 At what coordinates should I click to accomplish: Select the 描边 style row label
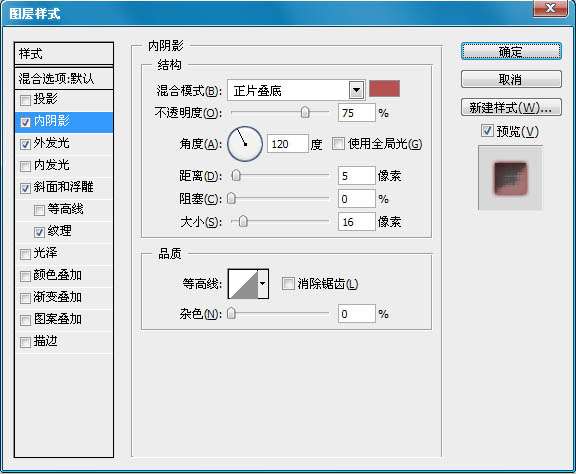46,341
